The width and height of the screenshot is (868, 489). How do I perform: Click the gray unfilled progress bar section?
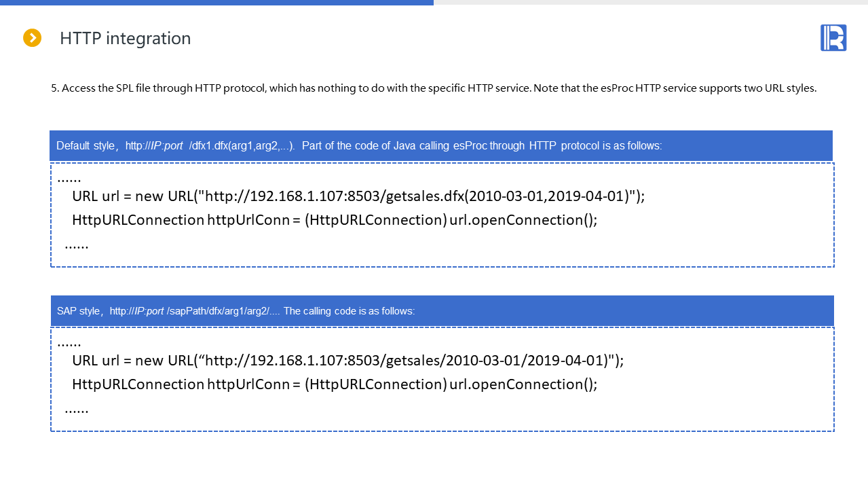tap(650, 3)
